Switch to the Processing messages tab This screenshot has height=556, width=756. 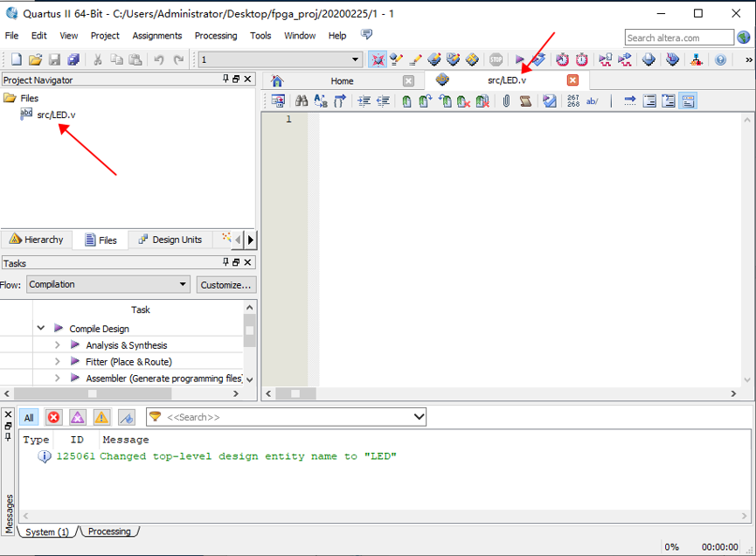[109, 532]
